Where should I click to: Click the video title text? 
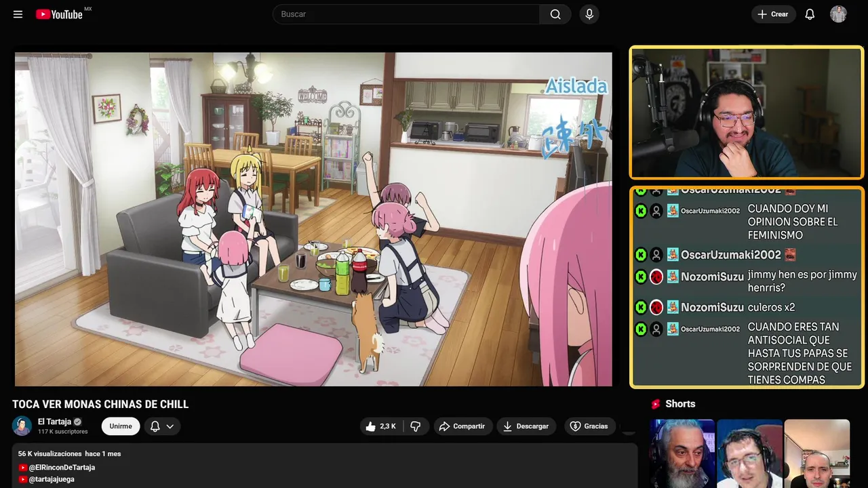[100, 405]
